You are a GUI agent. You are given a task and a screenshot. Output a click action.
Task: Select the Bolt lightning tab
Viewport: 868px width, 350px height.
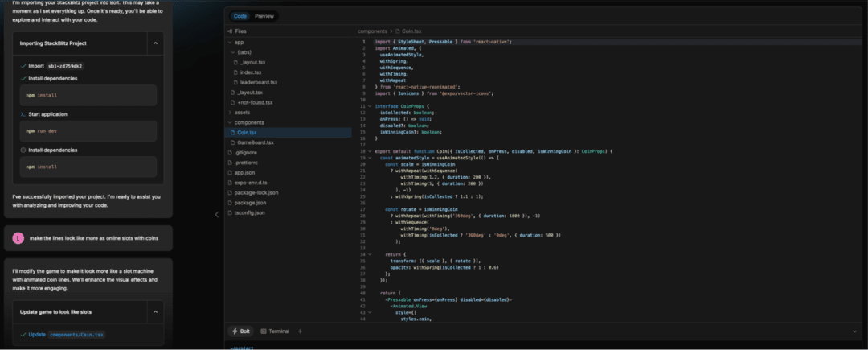240,331
